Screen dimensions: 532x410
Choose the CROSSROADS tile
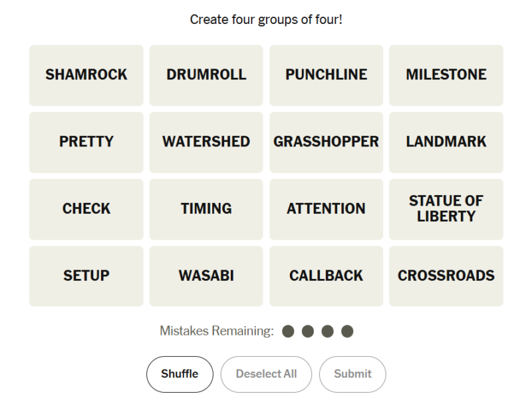pyautogui.click(x=446, y=276)
